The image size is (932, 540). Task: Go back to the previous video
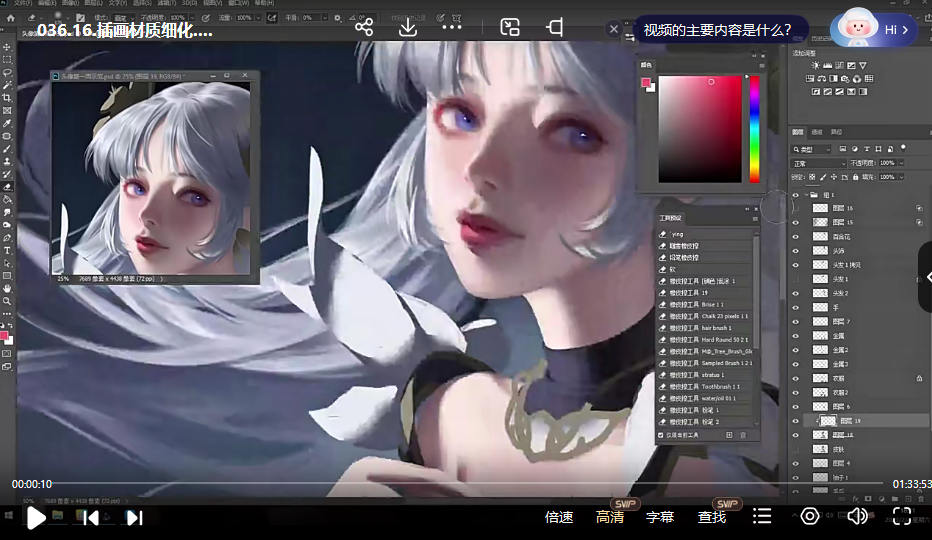(90, 517)
